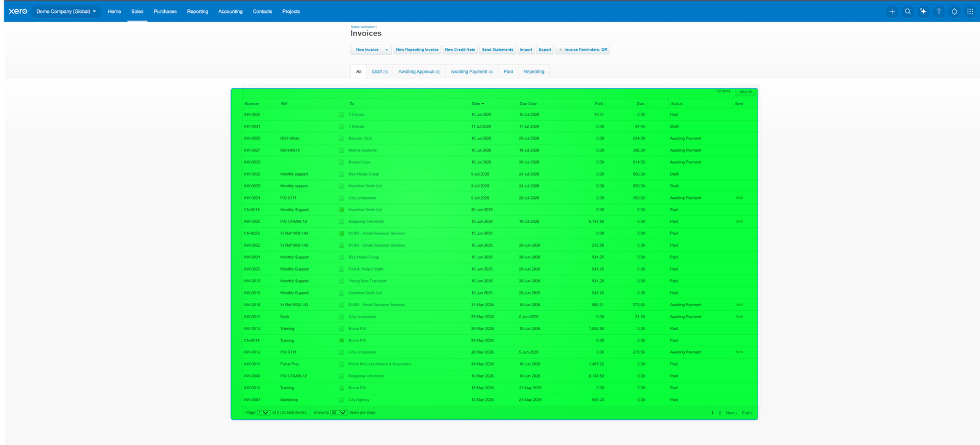Open the Projects menu
This screenshot has height=445, width=980.
click(291, 11)
